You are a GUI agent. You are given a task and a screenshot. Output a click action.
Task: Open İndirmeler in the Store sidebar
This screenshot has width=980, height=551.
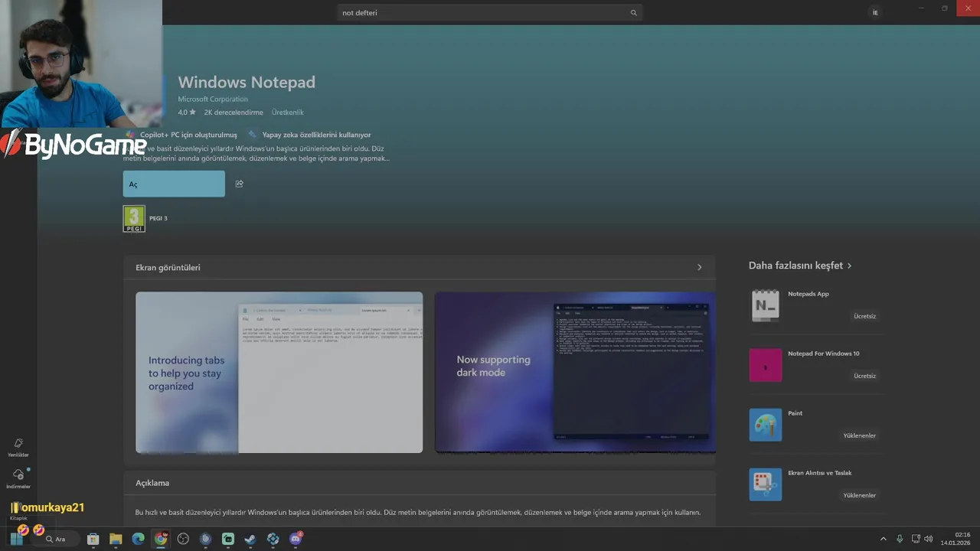pyautogui.click(x=18, y=479)
